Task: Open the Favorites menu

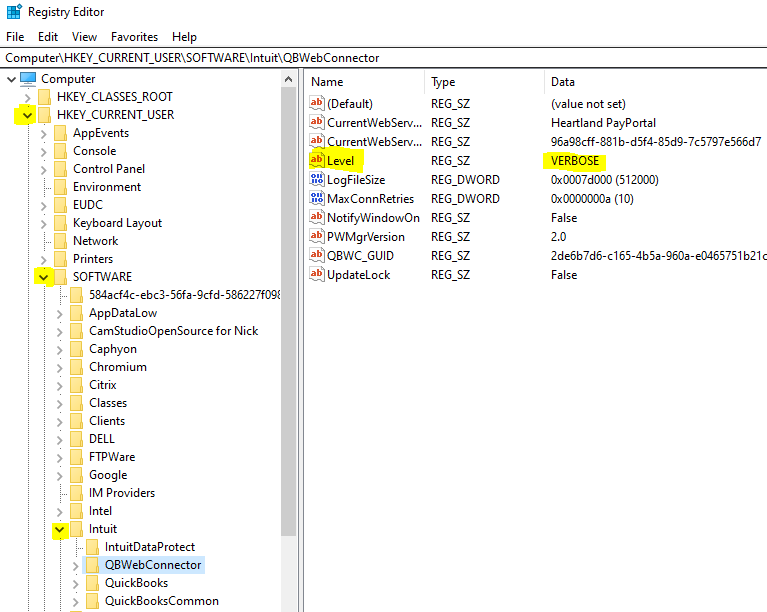Action: point(135,37)
